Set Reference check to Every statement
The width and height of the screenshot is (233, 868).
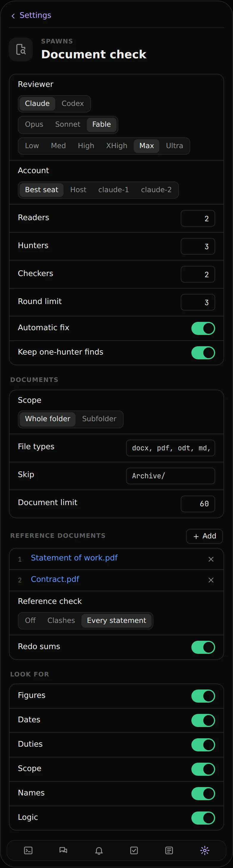tap(116, 621)
